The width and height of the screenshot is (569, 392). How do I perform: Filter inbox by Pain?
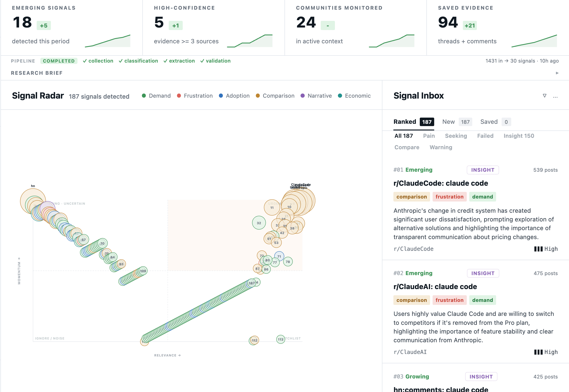click(x=429, y=136)
